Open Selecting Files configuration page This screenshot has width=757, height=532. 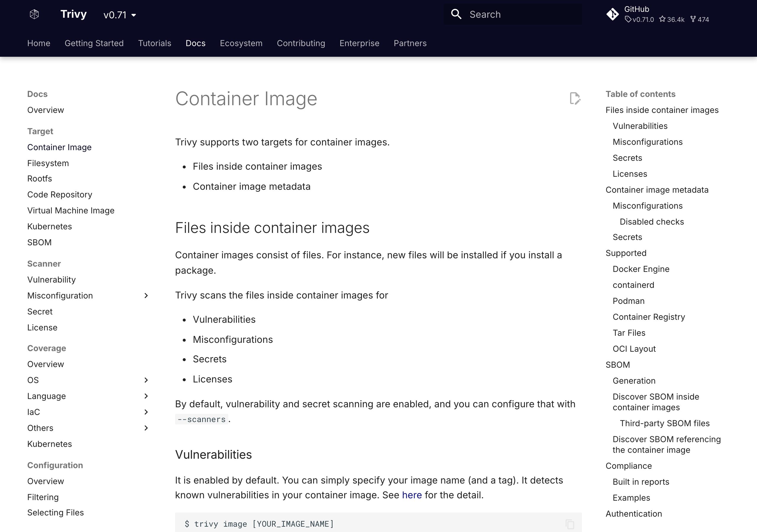(55, 512)
